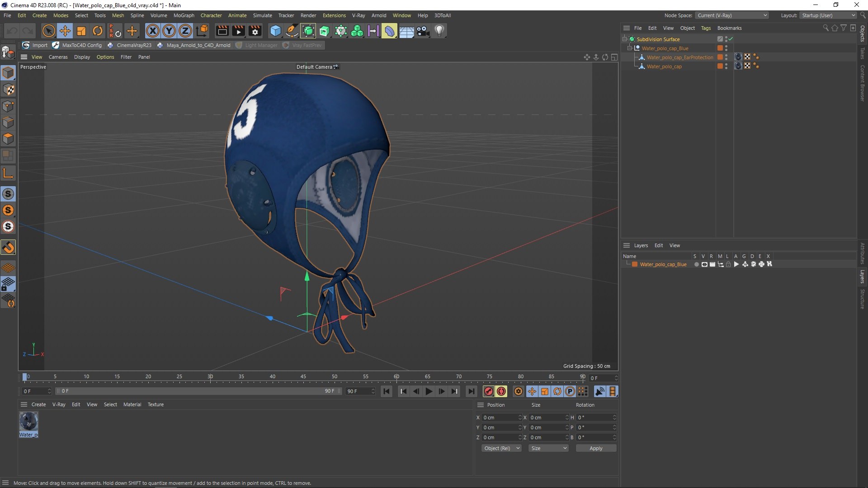Add a Cube primitive object
Image resolution: width=868 pixels, height=488 pixels.
[275, 31]
